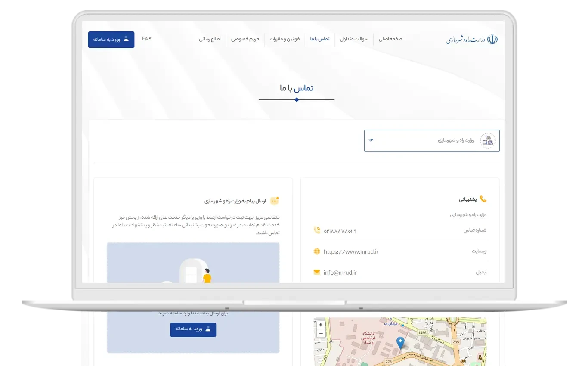Zoom out on the map

pyautogui.click(x=321, y=333)
